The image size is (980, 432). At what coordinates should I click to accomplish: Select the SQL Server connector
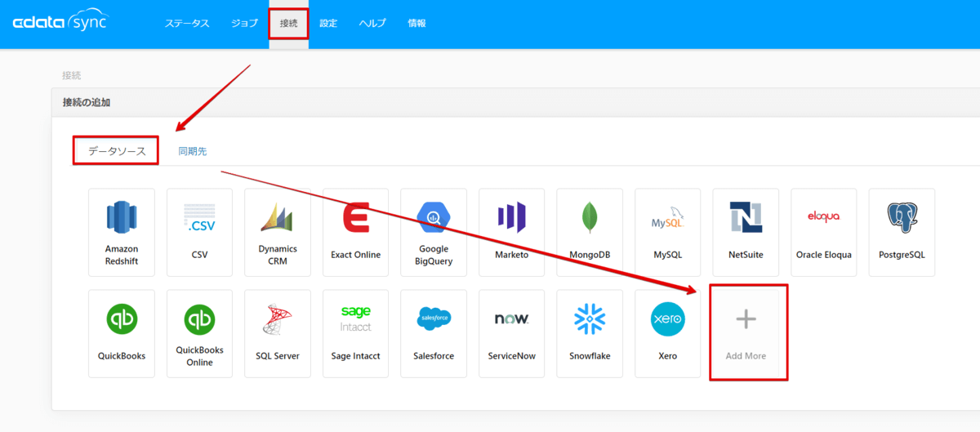pyautogui.click(x=278, y=333)
